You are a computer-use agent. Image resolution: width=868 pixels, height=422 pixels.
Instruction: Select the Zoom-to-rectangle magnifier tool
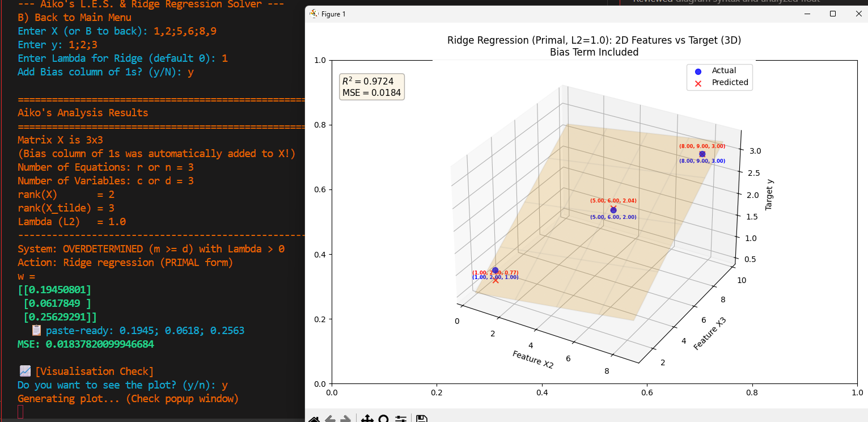383,419
